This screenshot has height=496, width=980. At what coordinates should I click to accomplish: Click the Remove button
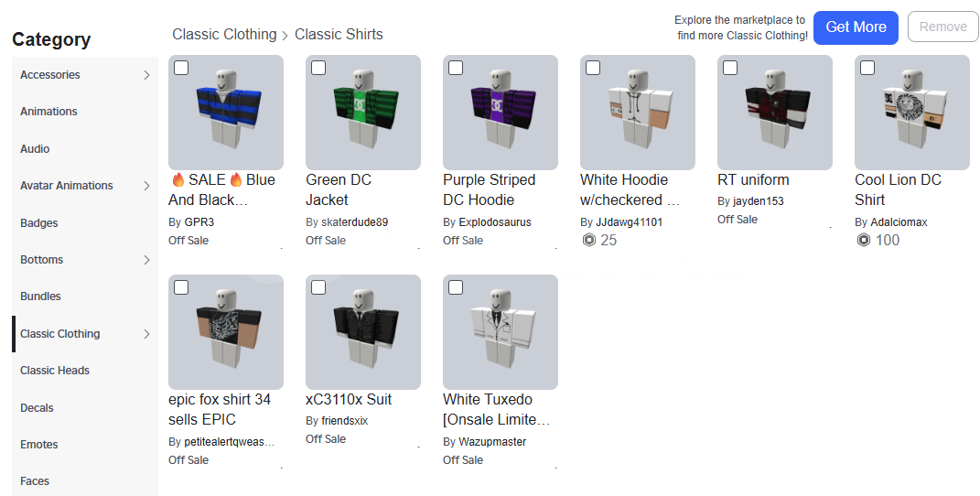click(x=943, y=27)
